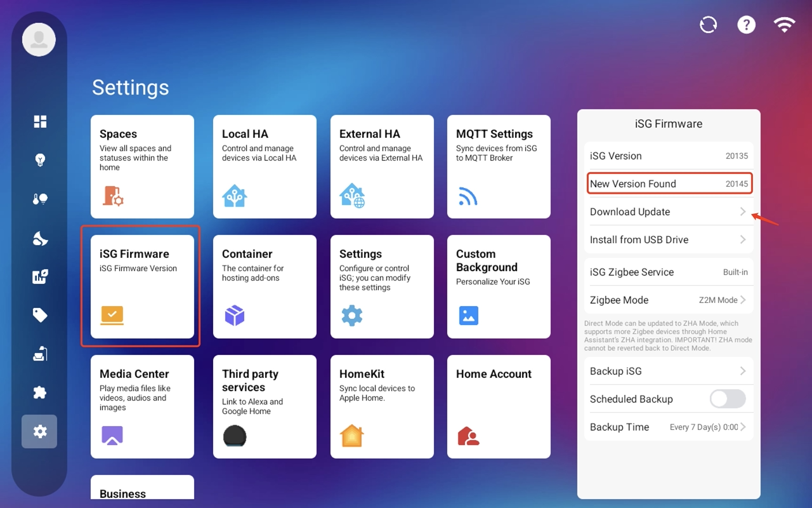The image size is (812, 508).
Task: Open the MQTT Settings tile
Action: click(499, 166)
